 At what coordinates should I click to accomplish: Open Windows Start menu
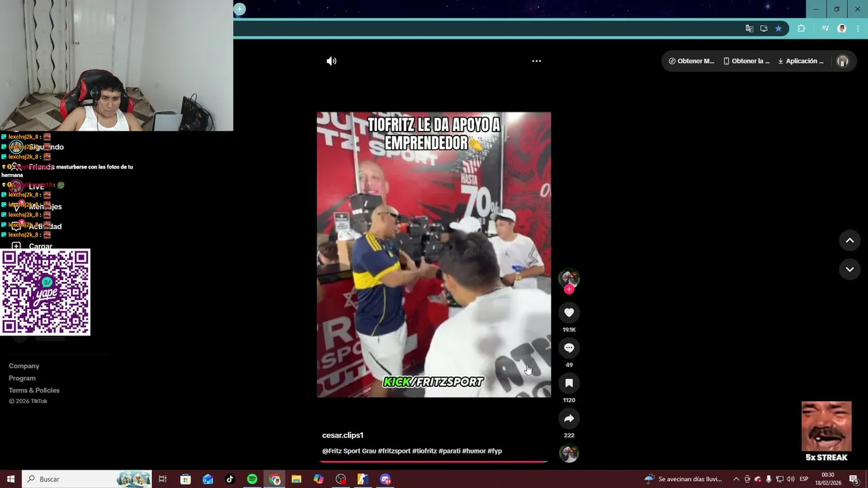tap(11, 479)
